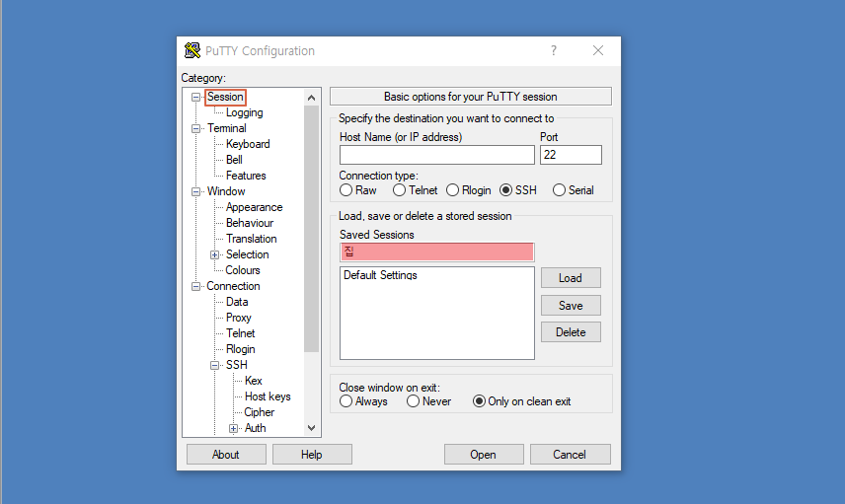Open the Terminal category

(227, 128)
